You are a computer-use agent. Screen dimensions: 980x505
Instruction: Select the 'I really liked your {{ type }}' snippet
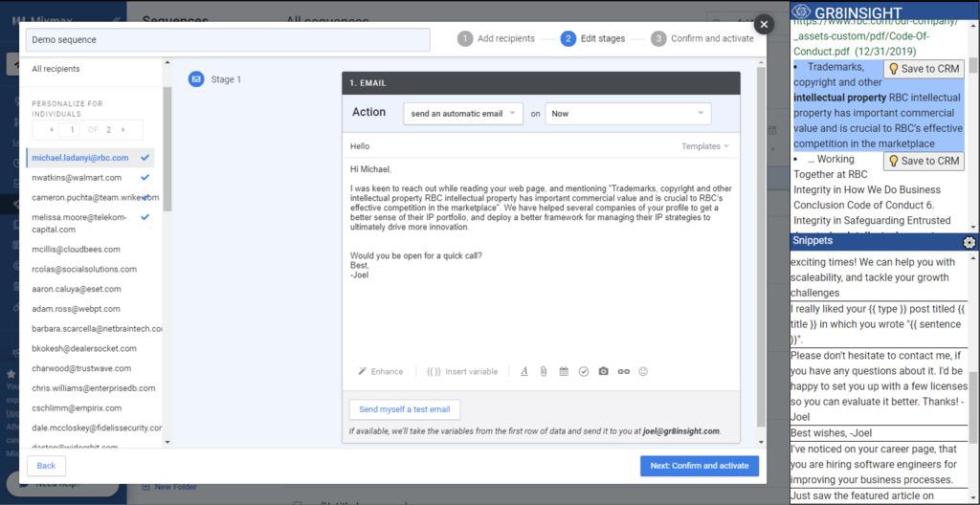click(x=879, y=324)
